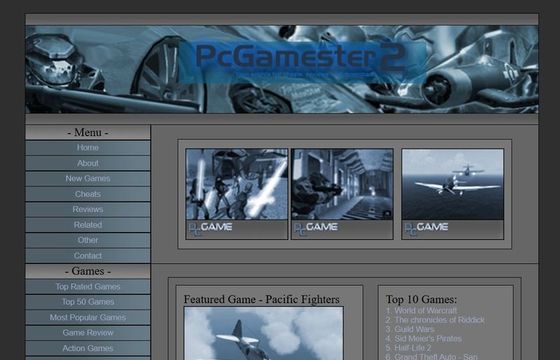Screen dimensions: 560x360
Task: View Top Rated Games
Action: click(x=88, y=287)
